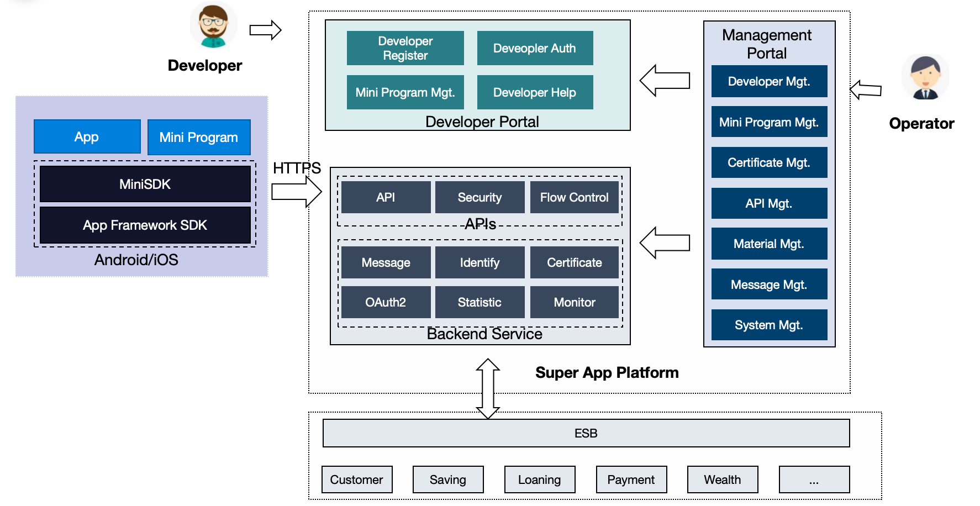The height and width of the screenshot is (506, 980).
Task: Click the ellipsis box after Wealth
Action: tap(814, 479)
